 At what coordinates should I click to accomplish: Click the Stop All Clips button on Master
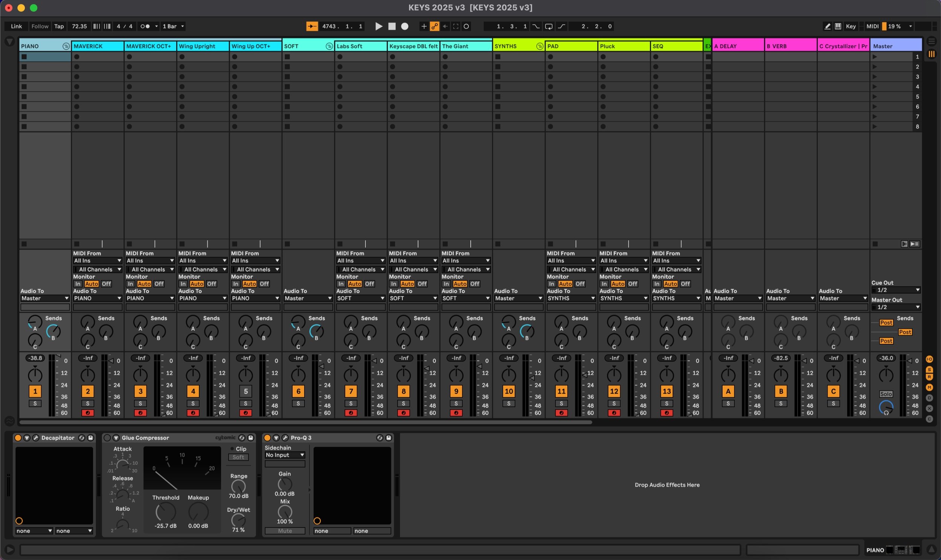pyautogui.click(x=875, y=244)
